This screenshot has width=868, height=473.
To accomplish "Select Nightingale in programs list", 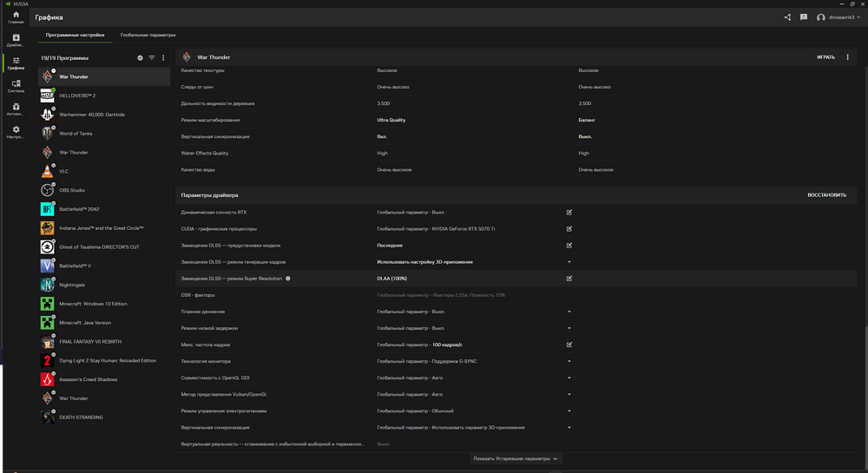I will pos(103,285).
